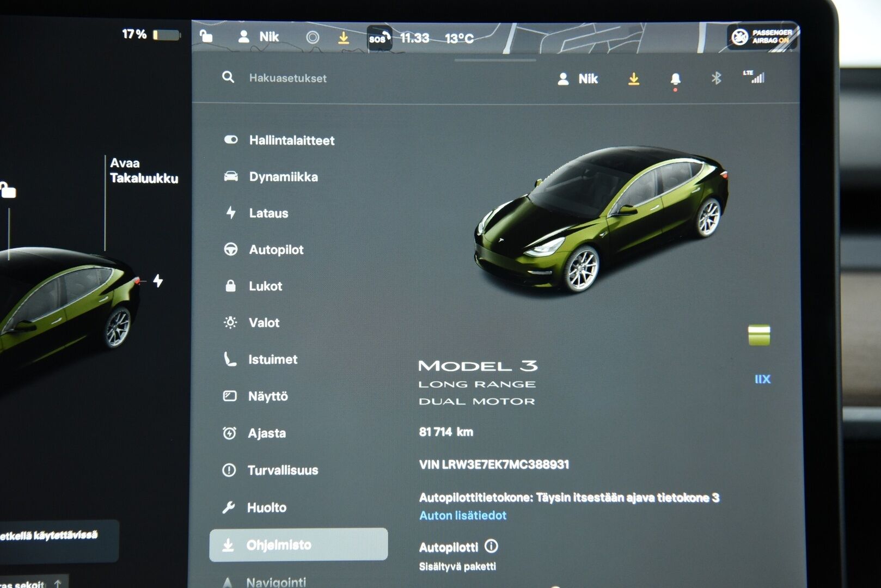
Task: Select the green color swatch
Action: coord(759,335)
